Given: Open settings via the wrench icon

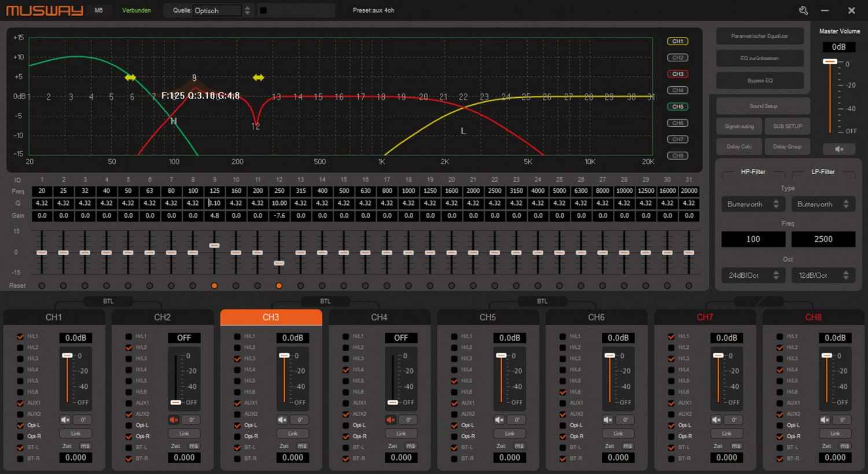Looking at the screenshot, I should pyautogui.click(x=803, y=10).
